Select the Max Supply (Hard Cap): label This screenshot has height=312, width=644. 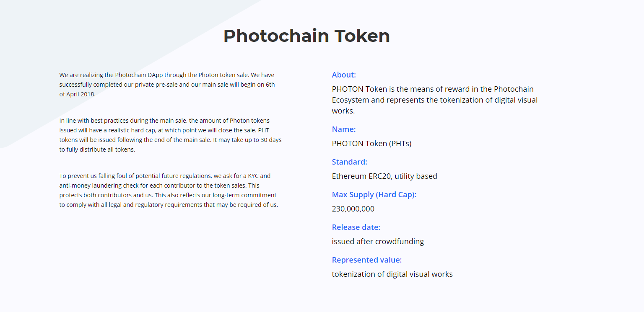coord(374,195)
